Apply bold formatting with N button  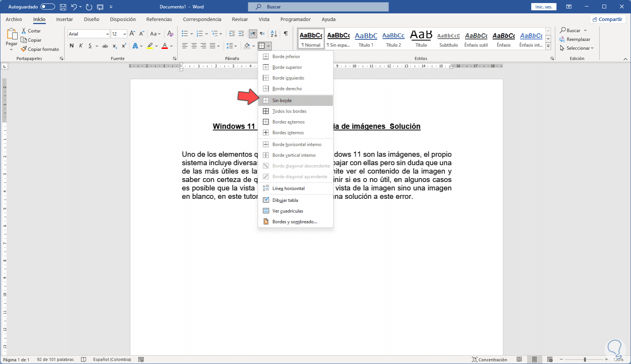[72, 46]
